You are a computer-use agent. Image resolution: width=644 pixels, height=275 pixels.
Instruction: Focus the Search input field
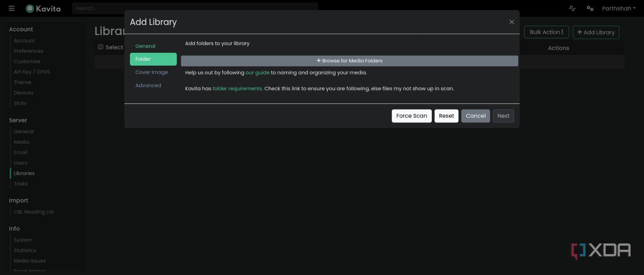(x=195, y=8)
